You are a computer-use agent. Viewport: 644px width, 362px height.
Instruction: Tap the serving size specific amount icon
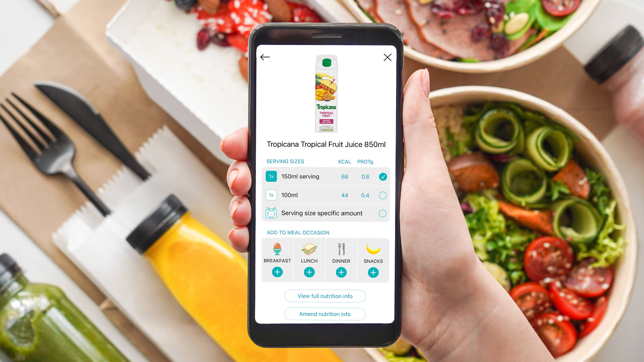coord(271,213)
